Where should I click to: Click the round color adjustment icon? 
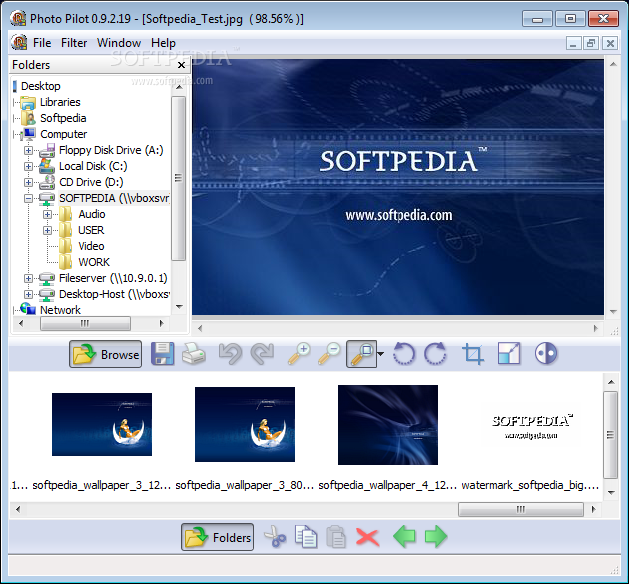pyautogui.click(x=546, y=353)
